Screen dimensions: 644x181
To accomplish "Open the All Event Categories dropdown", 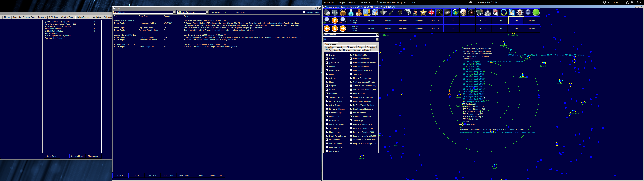I will point(207,12).
